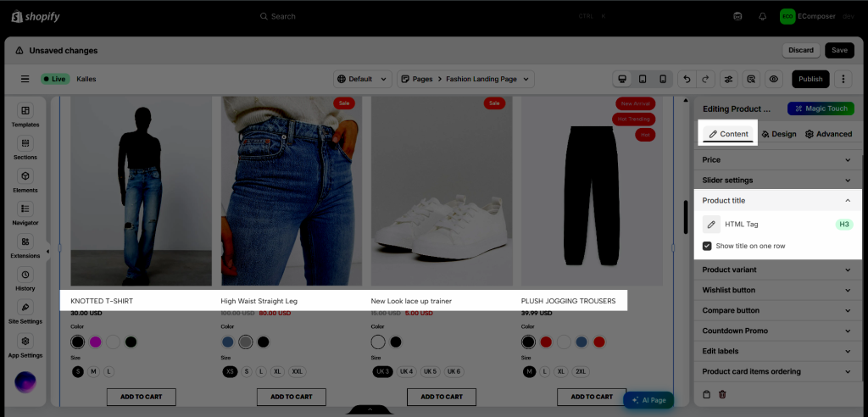Expand the Product variant section
This screenshot has height=417, width=868.
click(x=776, y=270)
